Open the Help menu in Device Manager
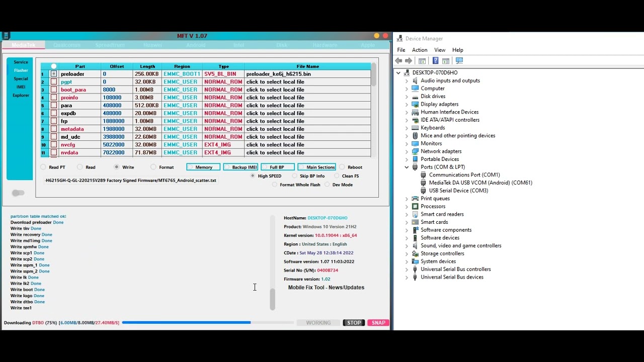Image resolution: width=644 pixels, height=362 pixels. point(458,50)
